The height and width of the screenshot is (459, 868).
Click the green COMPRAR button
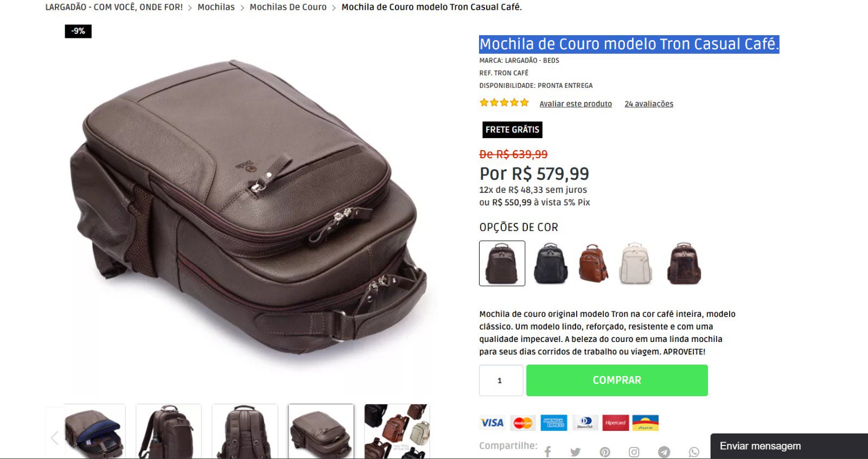(x=617, y=380)
